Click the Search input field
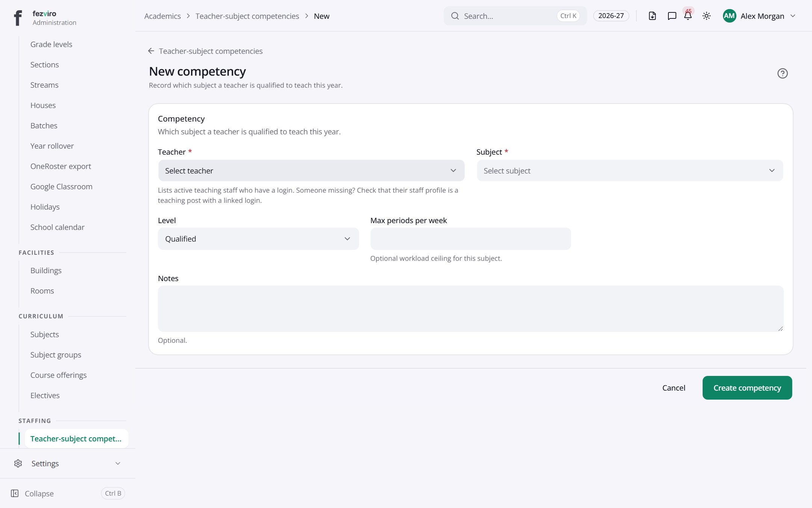The width and height of the screenshot is (812, 508). click(515, 16)
